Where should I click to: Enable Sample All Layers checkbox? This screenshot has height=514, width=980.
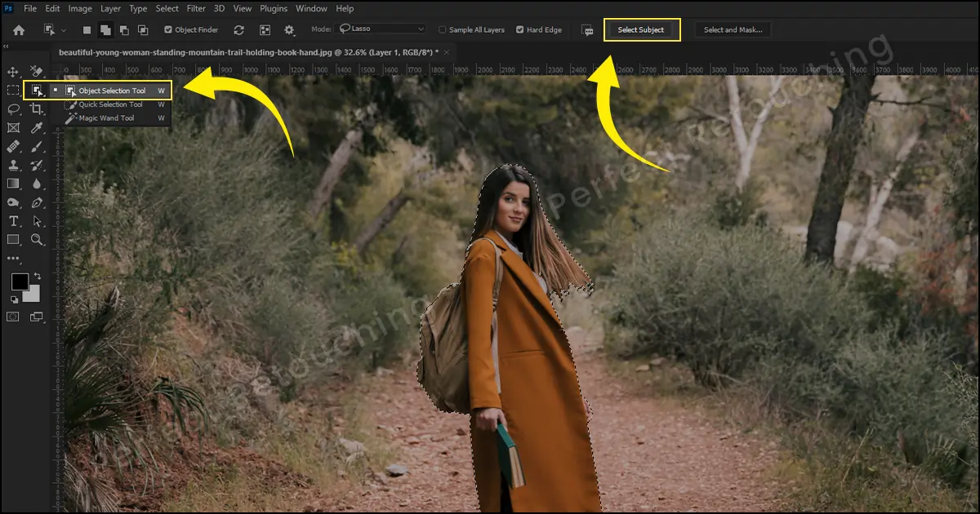[443, 30]
